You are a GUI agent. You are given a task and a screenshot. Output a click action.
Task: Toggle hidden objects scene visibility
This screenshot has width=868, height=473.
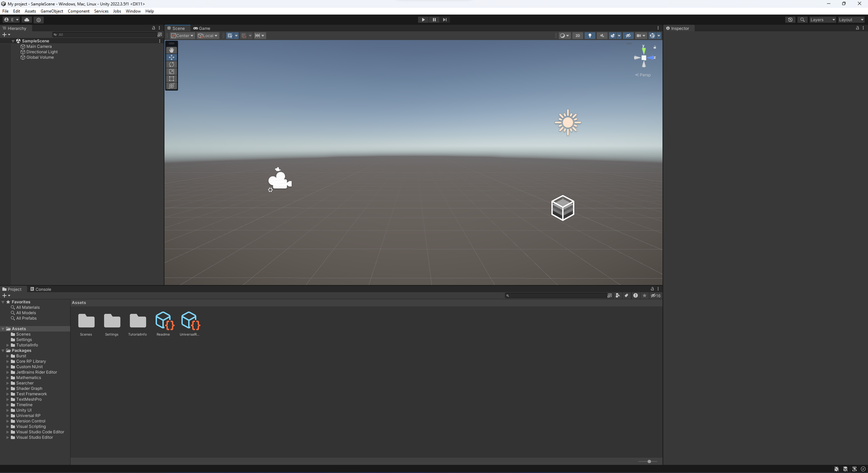pos(628,36)
